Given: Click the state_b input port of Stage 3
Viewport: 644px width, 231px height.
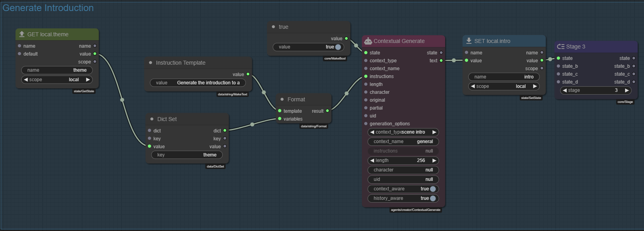Looking at the screenshot, I should pos(558,66).
